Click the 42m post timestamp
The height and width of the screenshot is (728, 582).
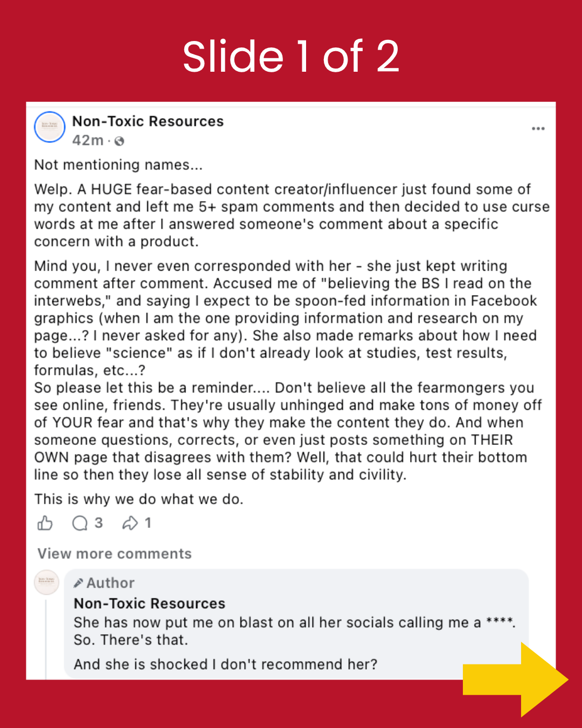(x=88, y=141)
